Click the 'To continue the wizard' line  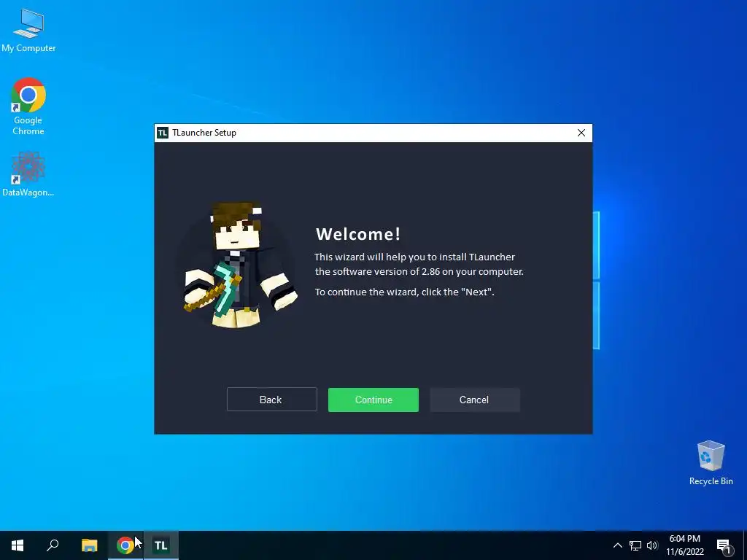click(x=404, y=292)
